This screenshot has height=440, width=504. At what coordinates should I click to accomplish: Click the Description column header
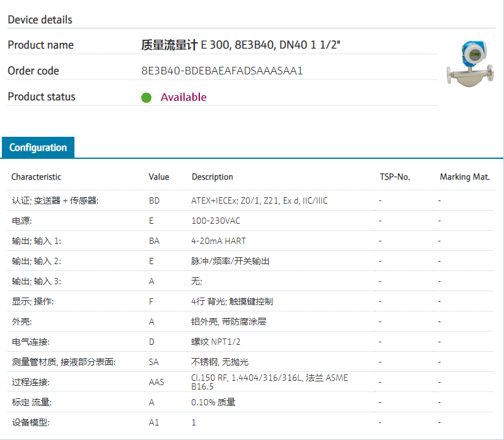[x=212, y=177]
